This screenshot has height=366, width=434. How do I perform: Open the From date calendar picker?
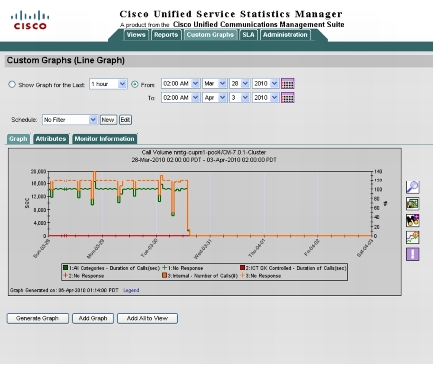(x=288, y=84)
